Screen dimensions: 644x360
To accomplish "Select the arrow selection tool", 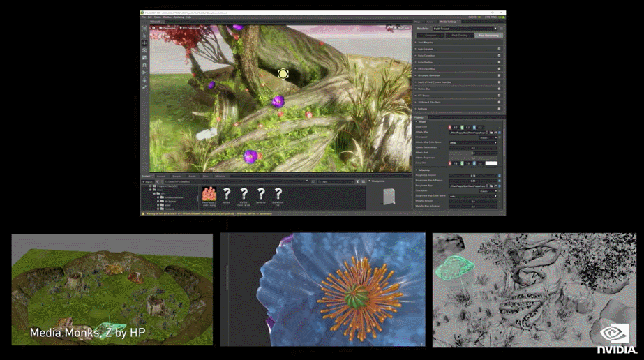I will coord(144,36).
